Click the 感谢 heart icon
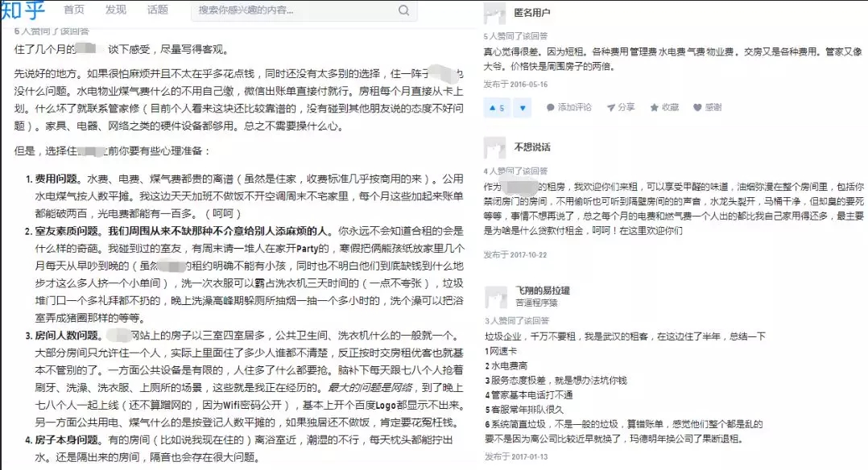The width and height of the screenshot is (868, 470). coord(697,107)
